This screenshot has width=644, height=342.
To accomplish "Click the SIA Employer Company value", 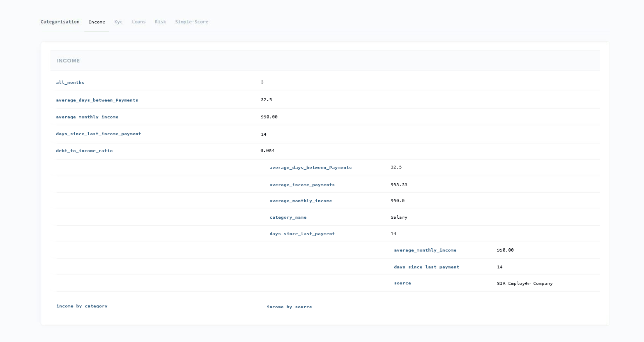I will (524, 284).
